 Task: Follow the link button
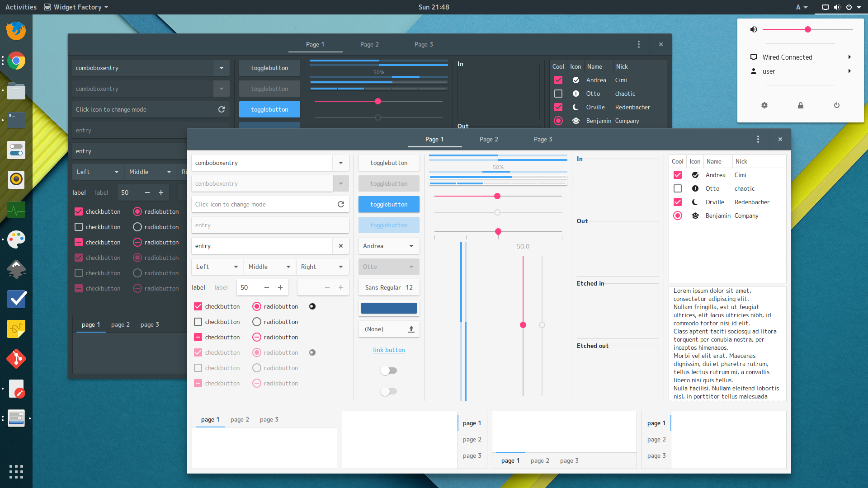389,350
